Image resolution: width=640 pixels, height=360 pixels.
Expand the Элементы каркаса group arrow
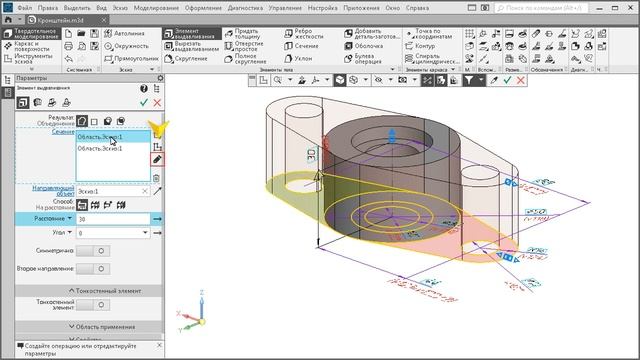tap(453, 69)
